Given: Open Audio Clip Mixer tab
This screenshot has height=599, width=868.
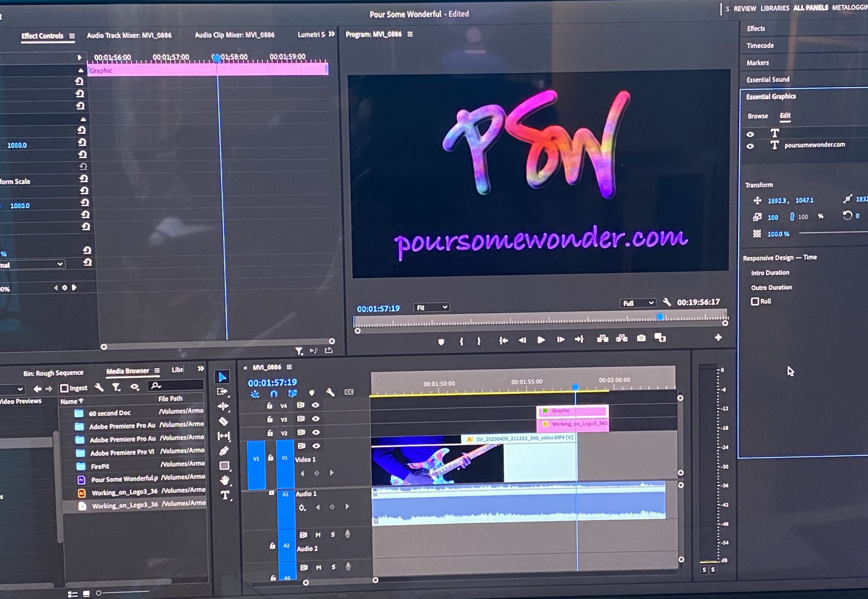Looking at the screenshot, I should coord(234,35).
